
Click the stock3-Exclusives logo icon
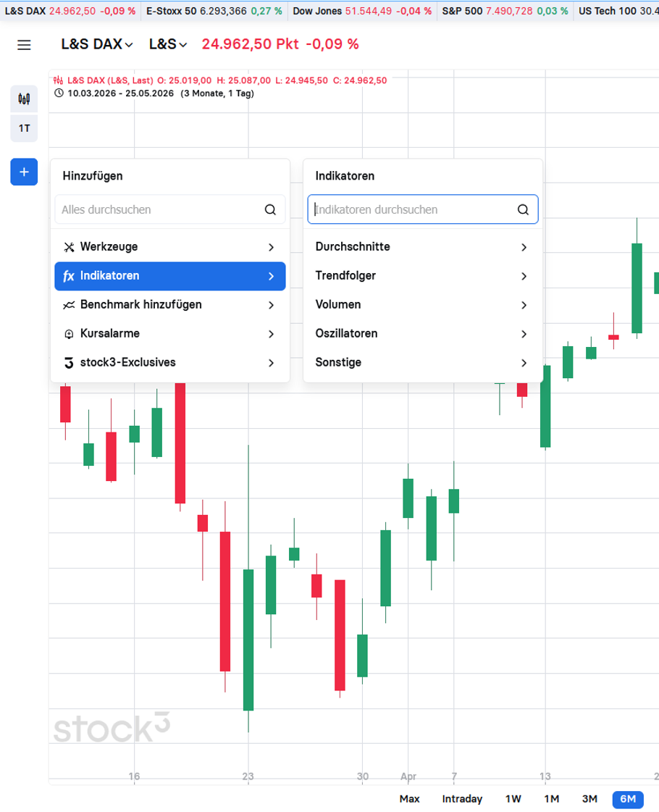(x=69, y=363)
